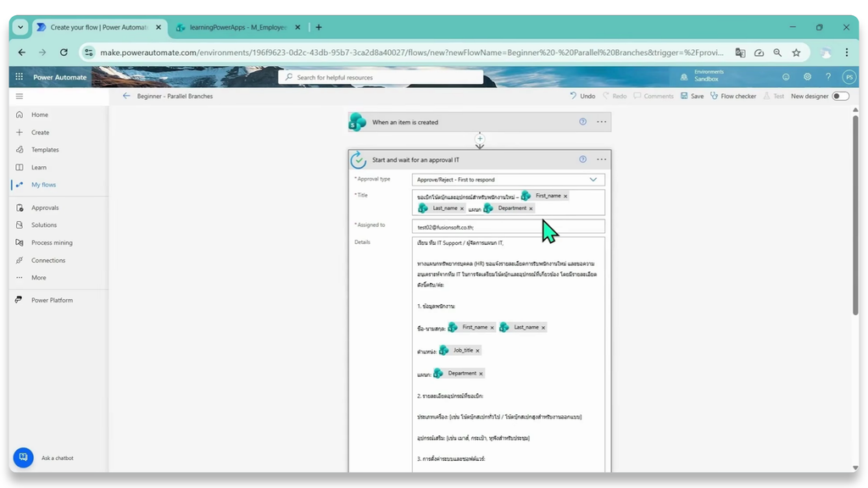Open the Environments Sandbox picker
The image size is (868, 488).
pos(702,75)
